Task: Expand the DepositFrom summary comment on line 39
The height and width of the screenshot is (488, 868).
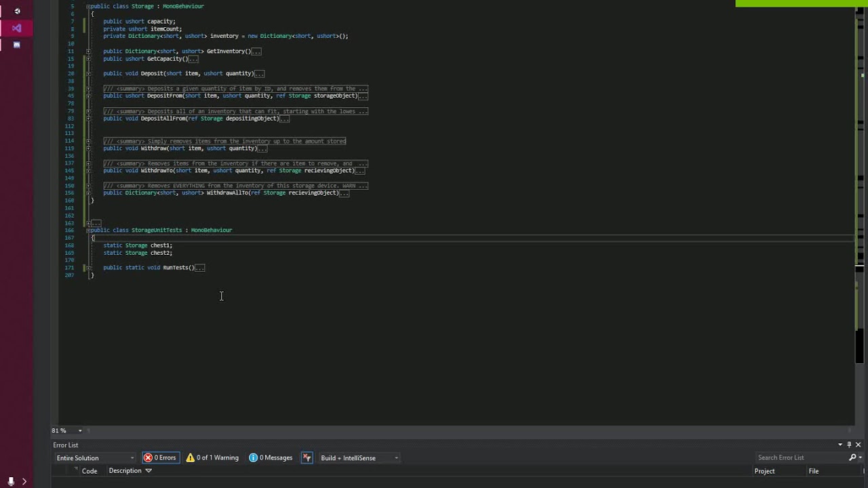Action: pyautogui.click(x=88, y=89)
